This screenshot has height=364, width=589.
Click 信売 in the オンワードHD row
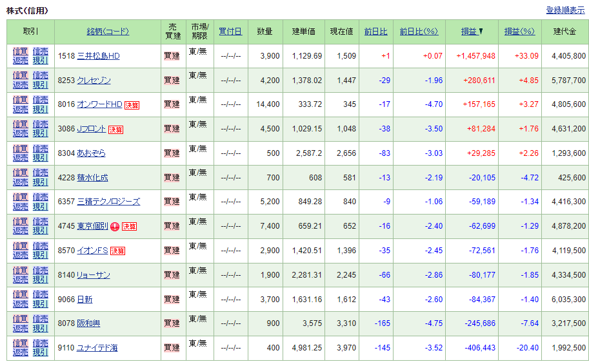(40, 100)
